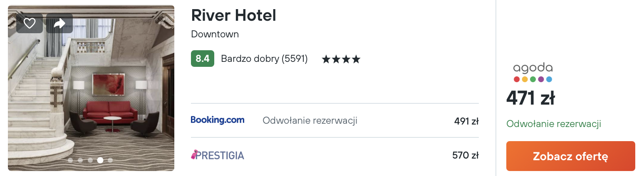The height and width of the screenshot is (176, 644).
Task: Click the Downtown location text
Action: pyautogui.click(x=215, y=34)
